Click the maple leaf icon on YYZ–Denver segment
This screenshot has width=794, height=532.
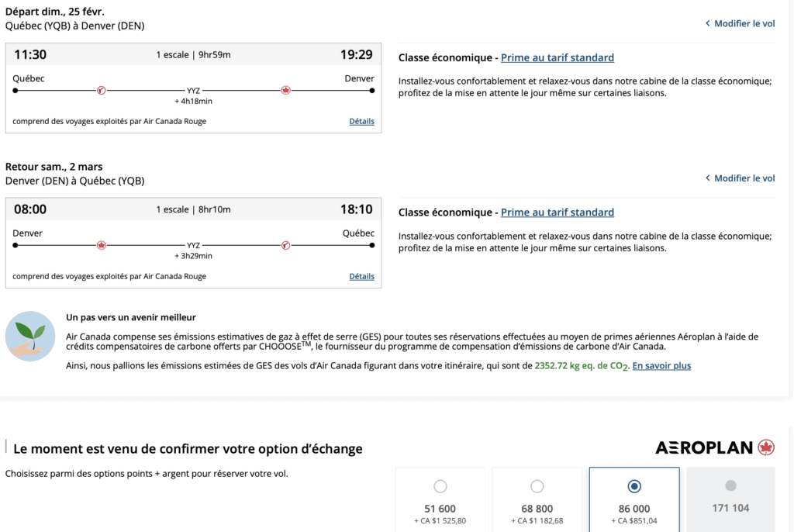coord(285,91)
